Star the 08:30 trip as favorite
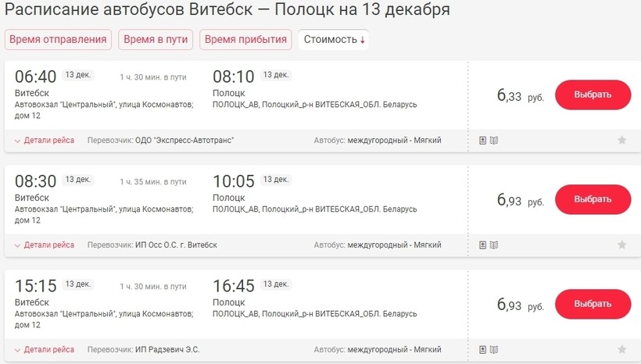This screenshot has width=641, height=364. coord(622,245)
